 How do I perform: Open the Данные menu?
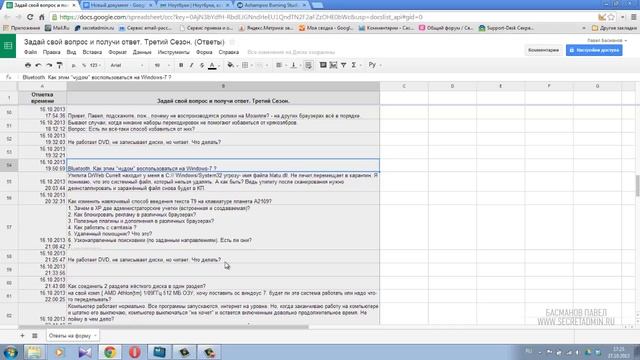pos(142,52)
